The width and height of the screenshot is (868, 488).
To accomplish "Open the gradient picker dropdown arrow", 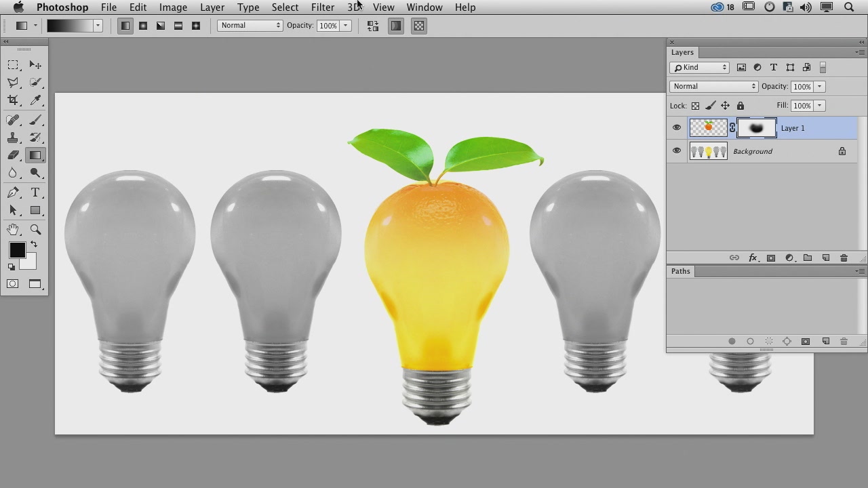I will 98,26.
